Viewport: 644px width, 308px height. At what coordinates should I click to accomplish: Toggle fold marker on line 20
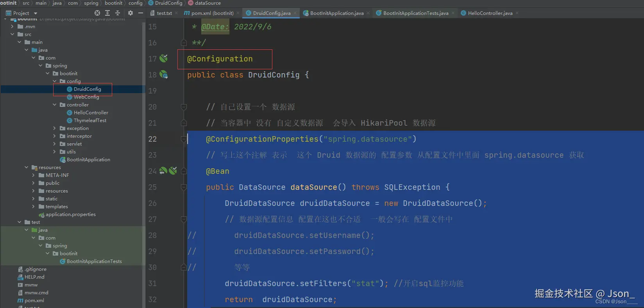184,107
